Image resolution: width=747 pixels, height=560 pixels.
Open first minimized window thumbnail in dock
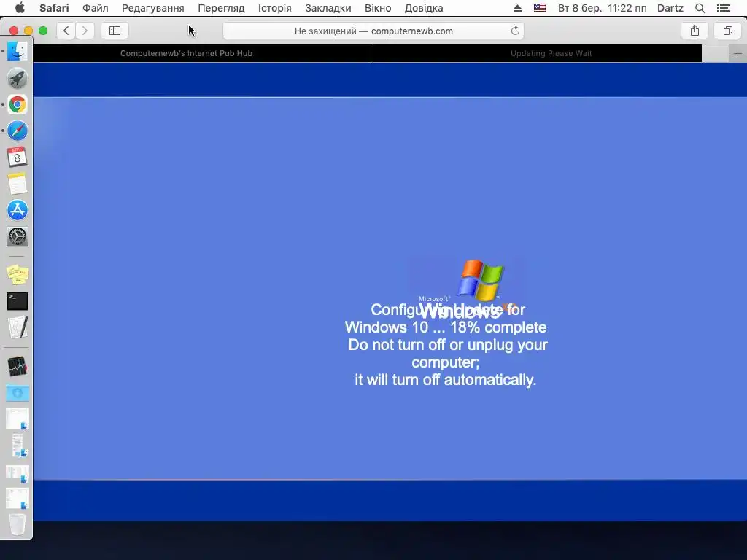tap(18, 419)
